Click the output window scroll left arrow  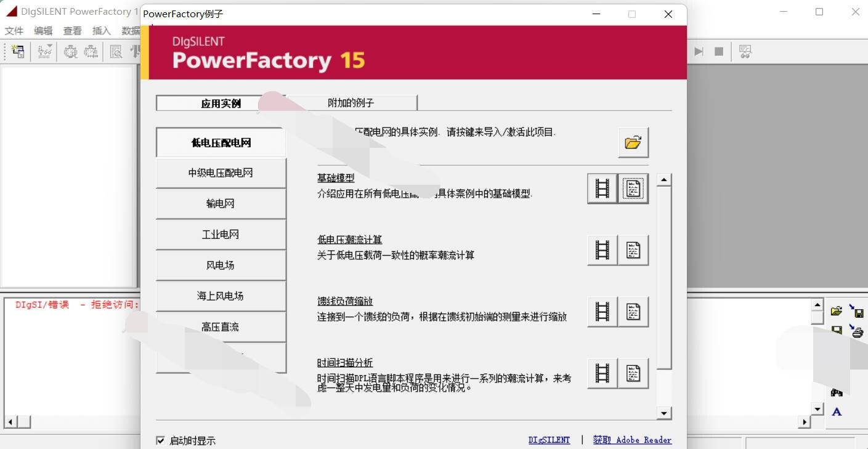tap(10, 422)
